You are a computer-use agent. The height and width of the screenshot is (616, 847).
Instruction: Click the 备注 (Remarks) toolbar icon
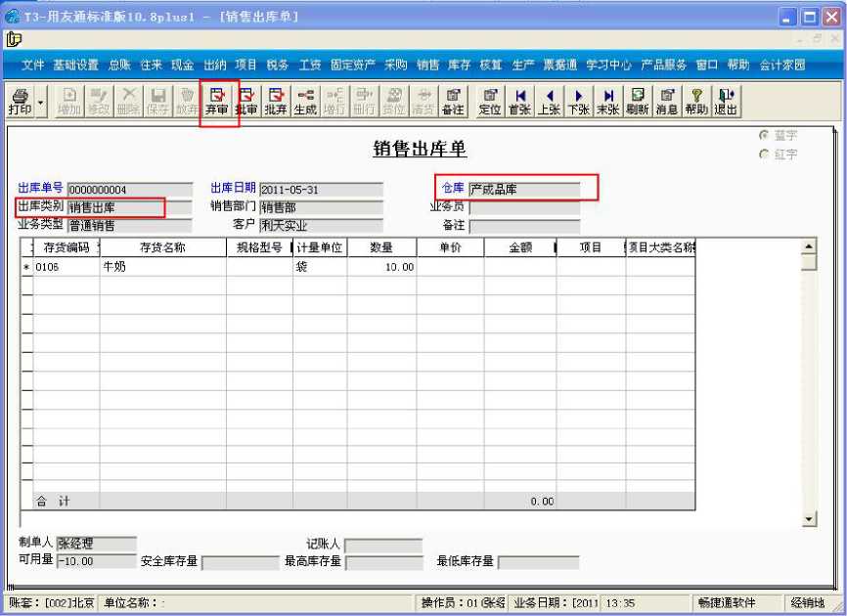pos(453,102)
